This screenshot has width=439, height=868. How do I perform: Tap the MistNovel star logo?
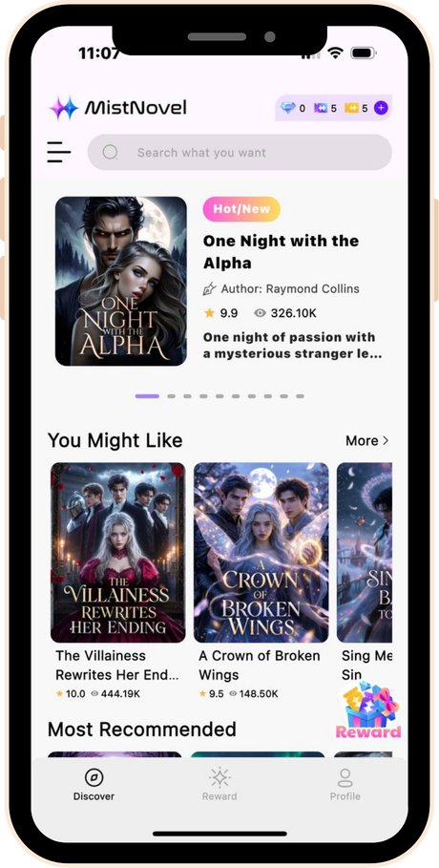point(64,108)
